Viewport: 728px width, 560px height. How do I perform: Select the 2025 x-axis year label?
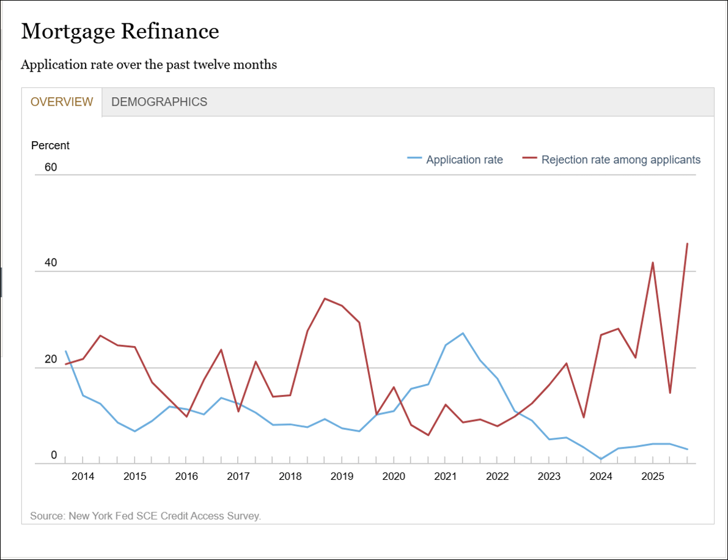point(653,476)
